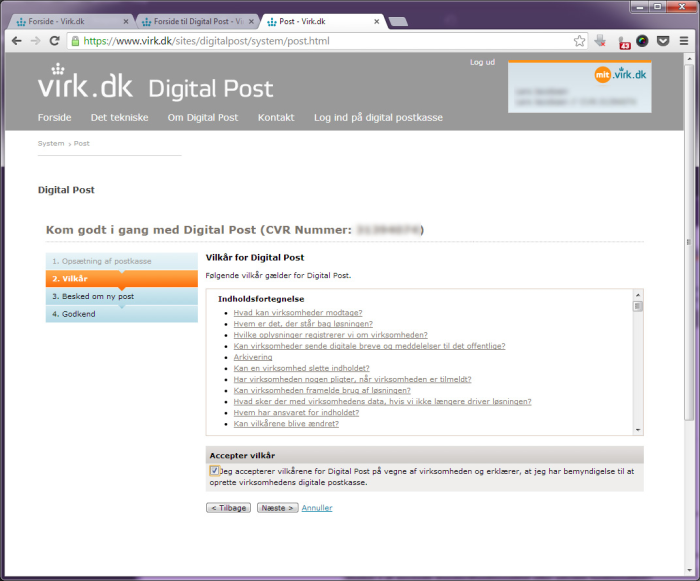Click the terms box scroll-down arrow
This screenshot has height=581, width=700.
638,430
